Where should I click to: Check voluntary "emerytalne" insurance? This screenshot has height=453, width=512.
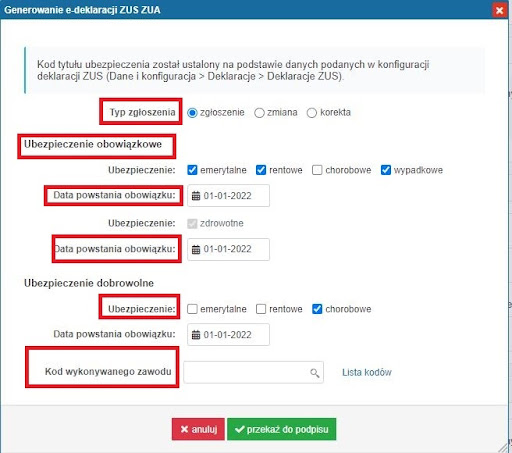pyautogui.click(x=192, y=309)
